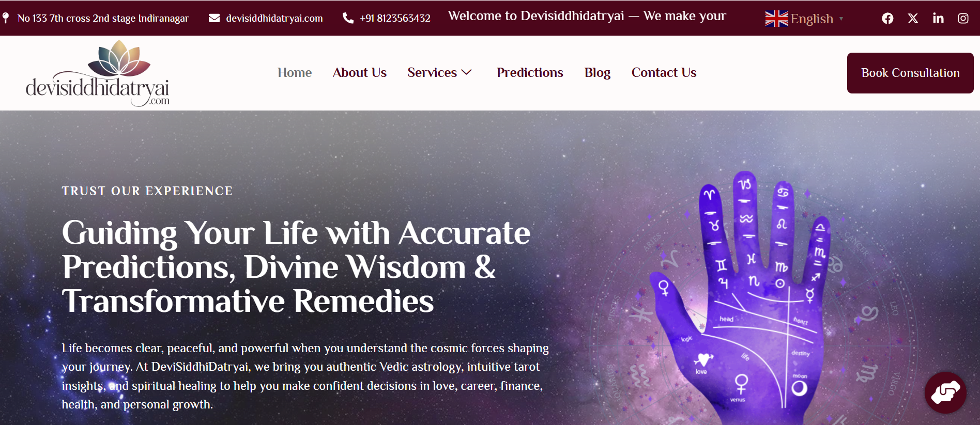This screenshot has height=425, width=980.
Task: Click the devisiddhidatryai.com email link
Action: (x=274, y=18)
